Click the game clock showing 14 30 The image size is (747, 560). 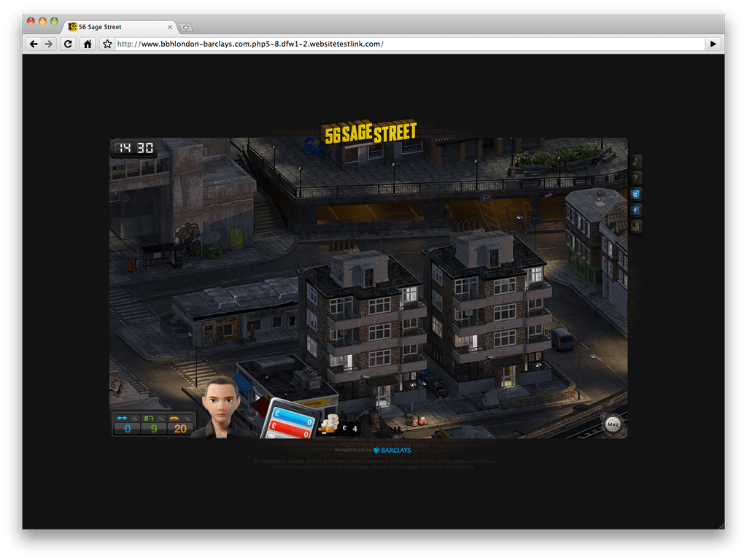pyautogui.click(x=136, y=148)
